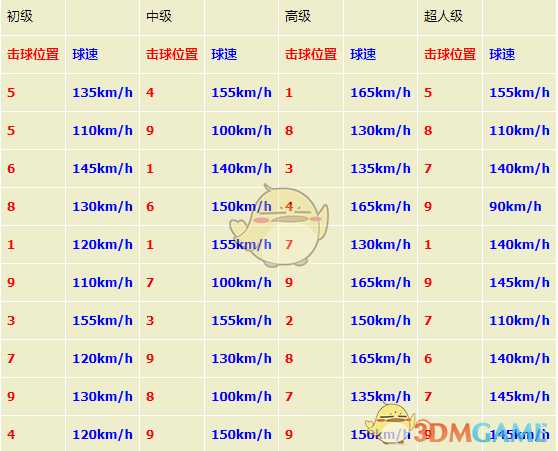
Task: Click the 击球位置 header under 中级
Action: pos(172,54)
